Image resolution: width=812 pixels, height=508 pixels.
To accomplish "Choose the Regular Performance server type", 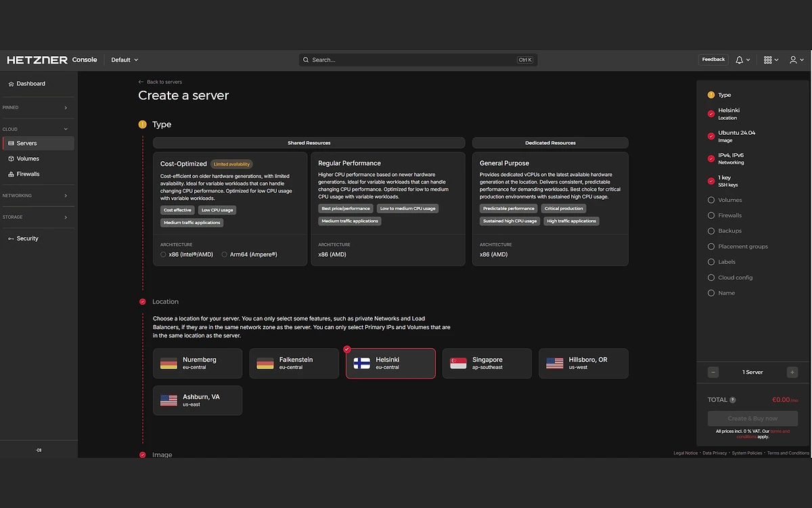I will click(x=388, y=209).
